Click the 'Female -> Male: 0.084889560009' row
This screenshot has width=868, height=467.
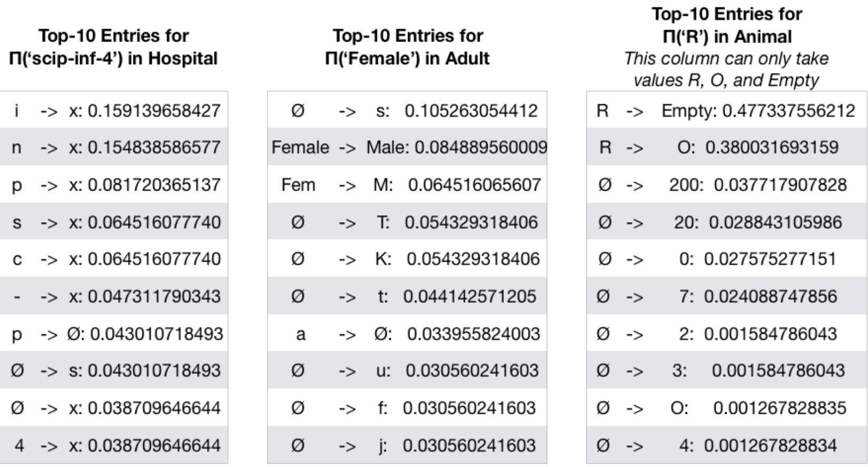coord(407,147)
